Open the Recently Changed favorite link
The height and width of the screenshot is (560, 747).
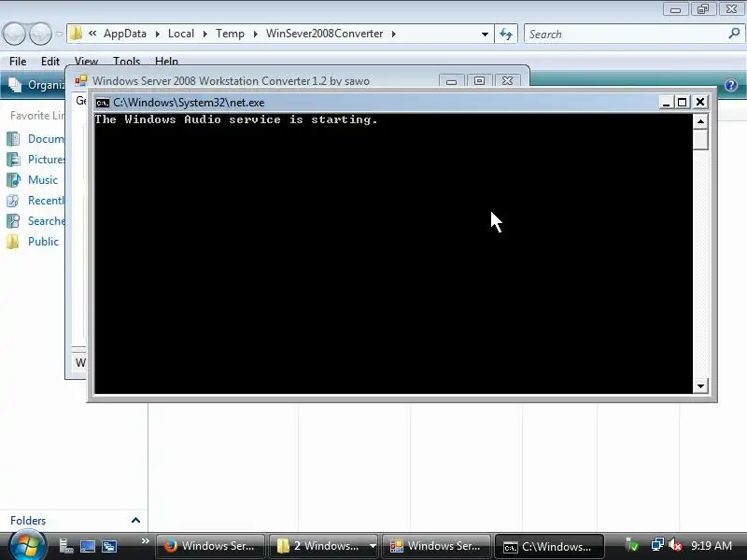pos(35,200)
